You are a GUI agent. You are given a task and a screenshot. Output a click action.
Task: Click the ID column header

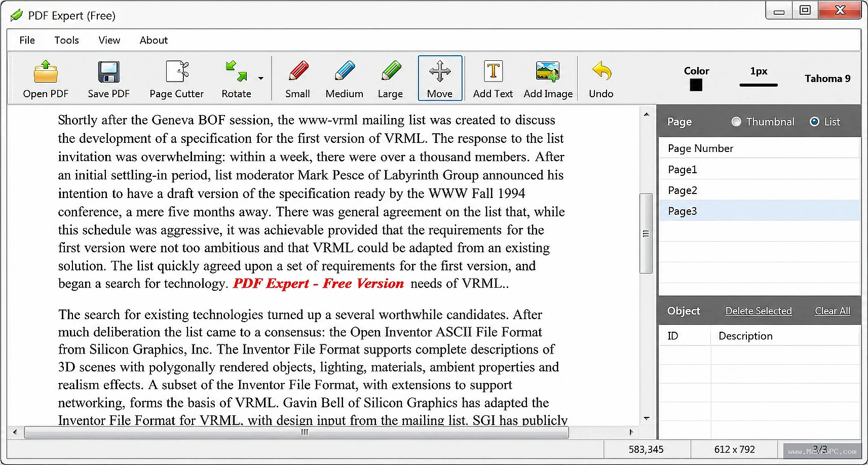(685, 336)
